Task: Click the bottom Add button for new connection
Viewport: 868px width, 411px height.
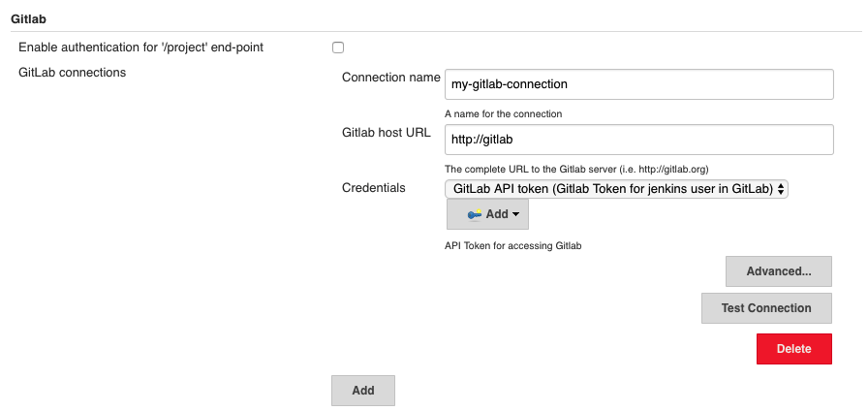Action: (363, 391)
